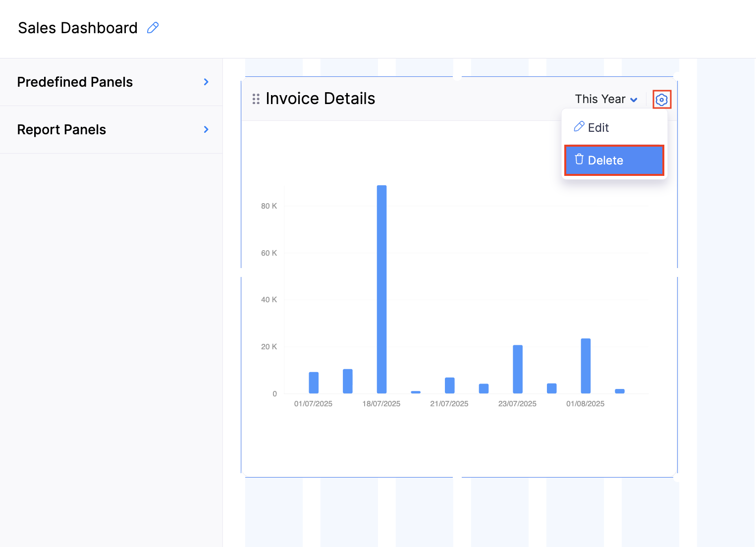Click the Predefined Panels label

tap(75, 82)
